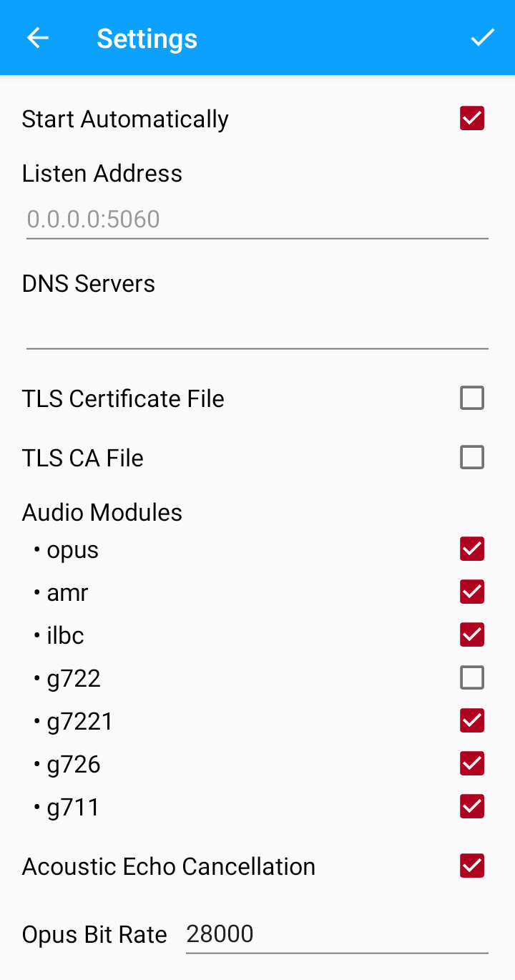Tap the back arrow icon
The image size is (515, 980).
(37, 38)
